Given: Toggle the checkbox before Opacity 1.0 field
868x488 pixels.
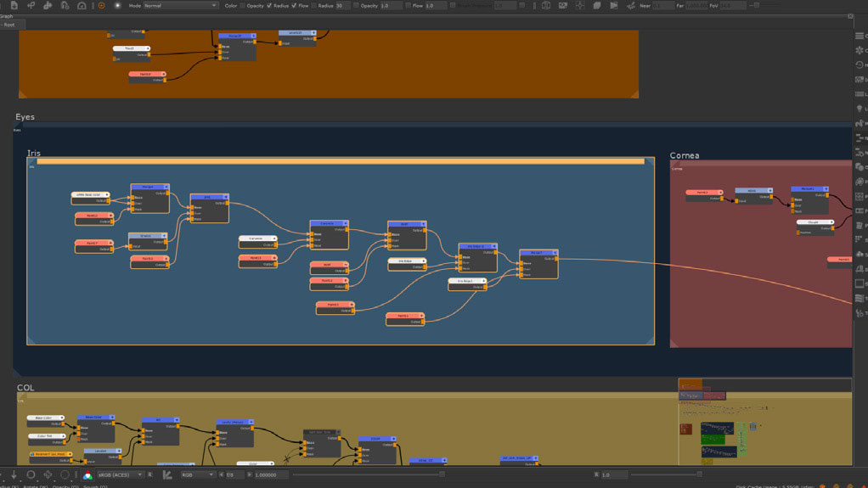Looking at the screenshot, I should [x=356, y=6].
